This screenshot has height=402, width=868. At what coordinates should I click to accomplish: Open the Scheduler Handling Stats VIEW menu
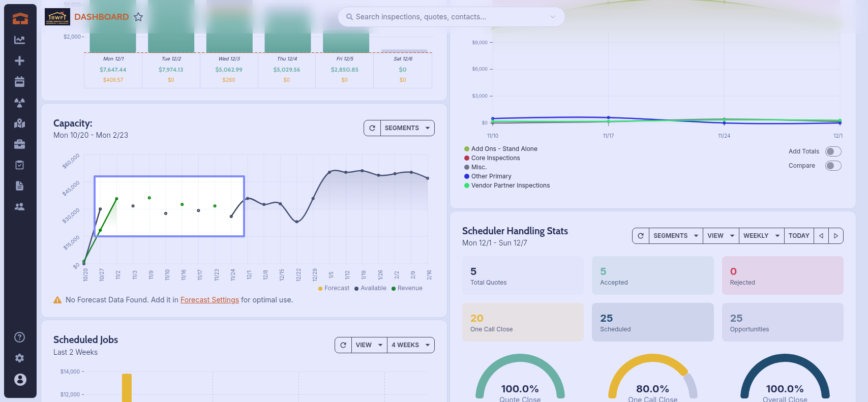pos(720,236)
